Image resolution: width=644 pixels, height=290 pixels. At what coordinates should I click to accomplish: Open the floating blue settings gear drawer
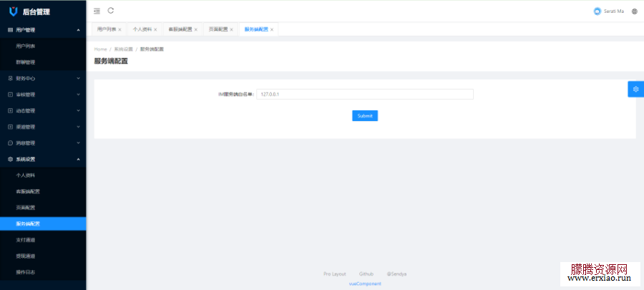(x=636, y=89)
